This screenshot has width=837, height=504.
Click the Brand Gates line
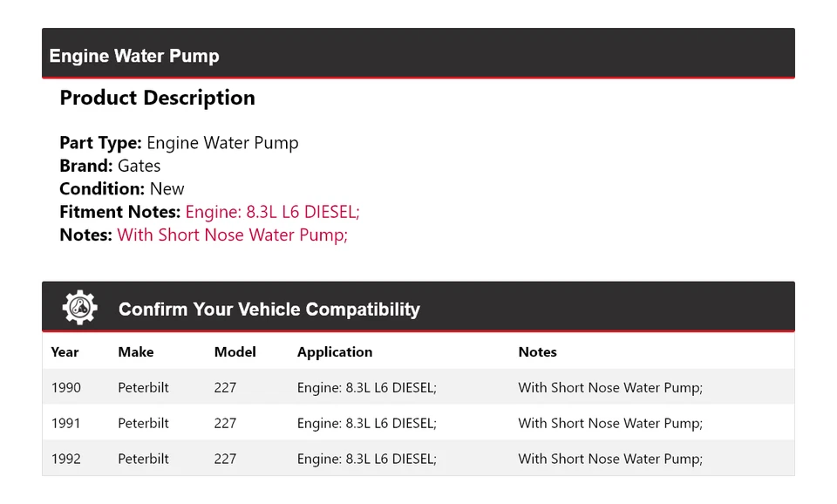click(110, 166)
